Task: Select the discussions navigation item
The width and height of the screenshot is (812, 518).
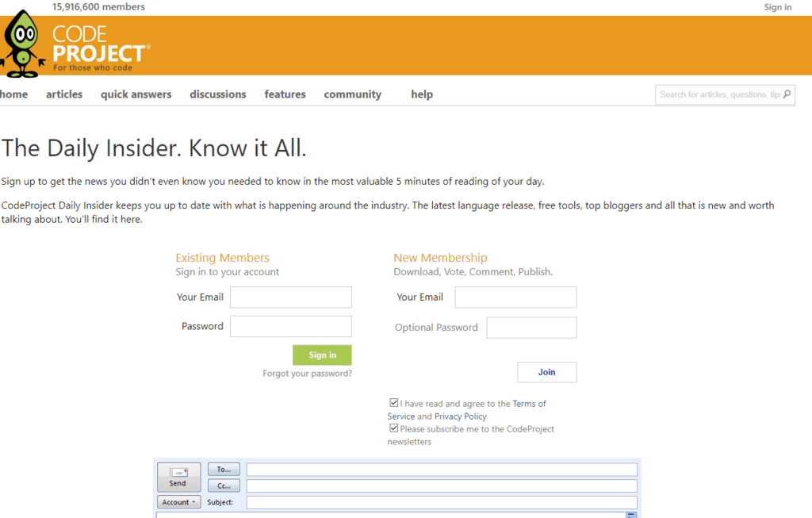Action: (217, 94)
